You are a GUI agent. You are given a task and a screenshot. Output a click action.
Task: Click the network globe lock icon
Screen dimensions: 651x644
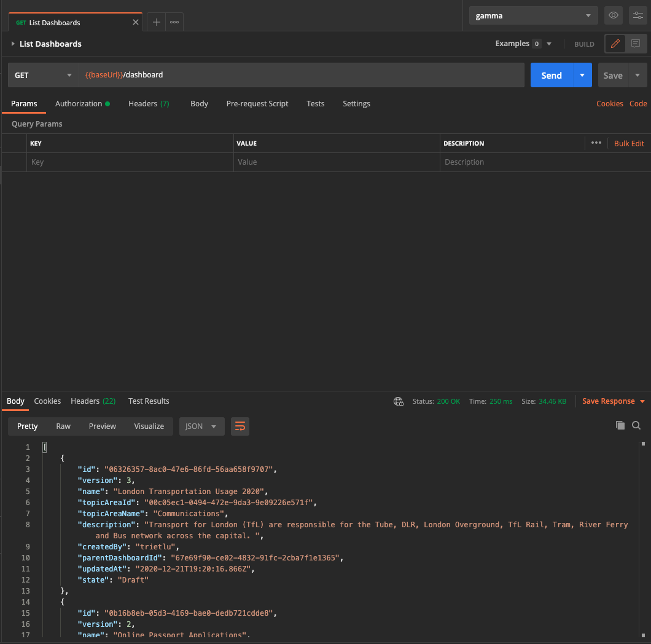click(398, 401)
